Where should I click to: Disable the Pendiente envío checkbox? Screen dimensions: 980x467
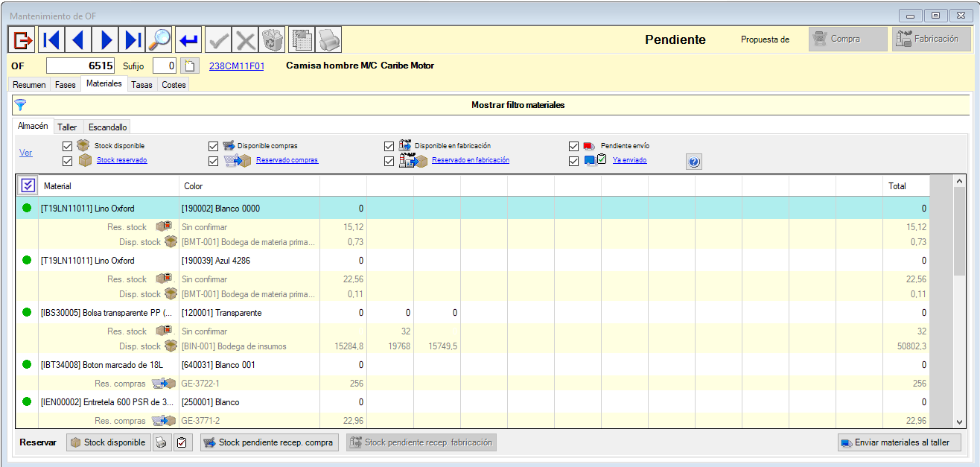(573, 146)
